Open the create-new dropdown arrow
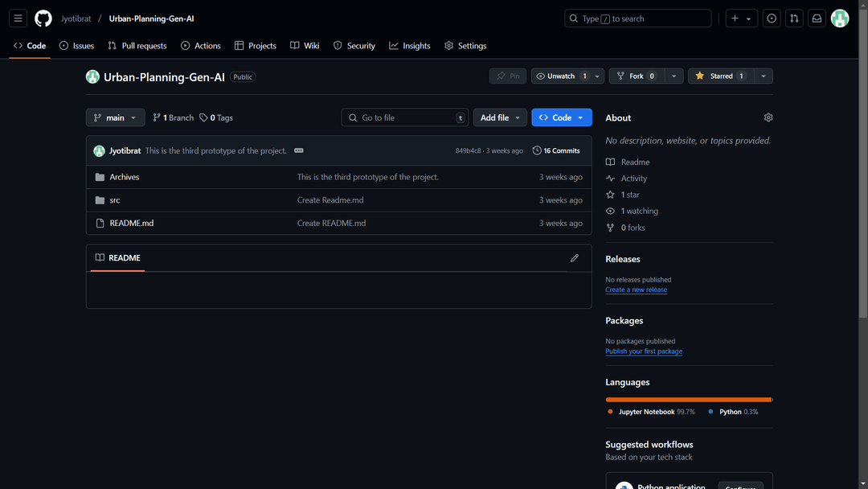The image size is (868, 489). point(748,18)
